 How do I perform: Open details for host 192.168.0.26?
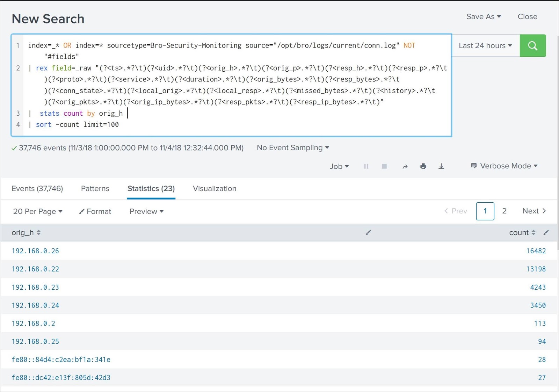[x=35, y=251]
